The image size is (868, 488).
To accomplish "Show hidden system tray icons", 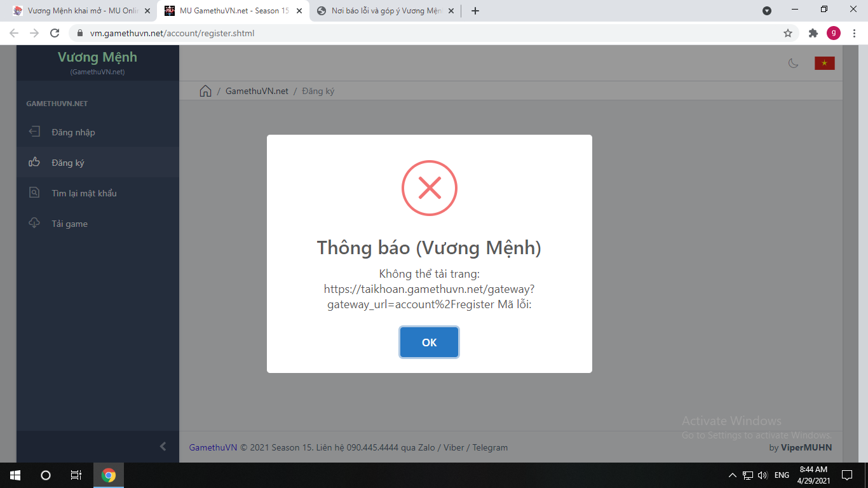I will [732, 475].
